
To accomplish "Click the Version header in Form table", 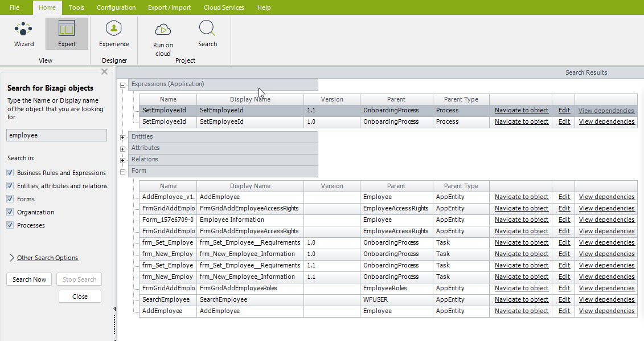I will point(332,186).
